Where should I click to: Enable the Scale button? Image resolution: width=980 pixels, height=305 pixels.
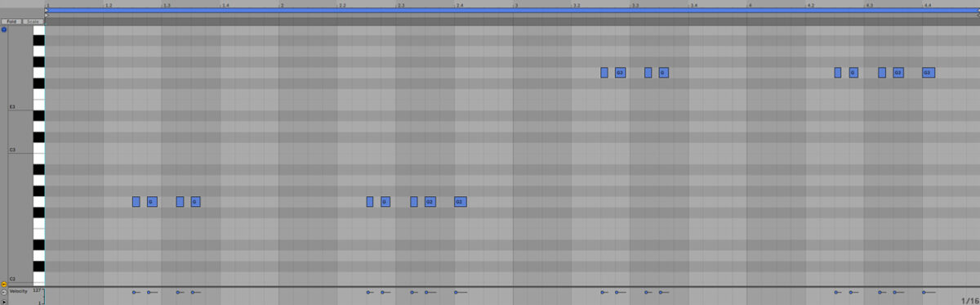click(33, 21)
